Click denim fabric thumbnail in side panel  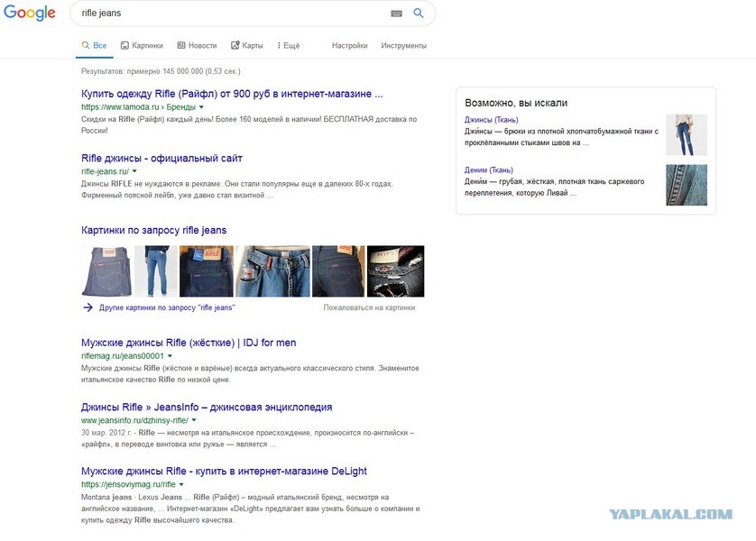687,185
